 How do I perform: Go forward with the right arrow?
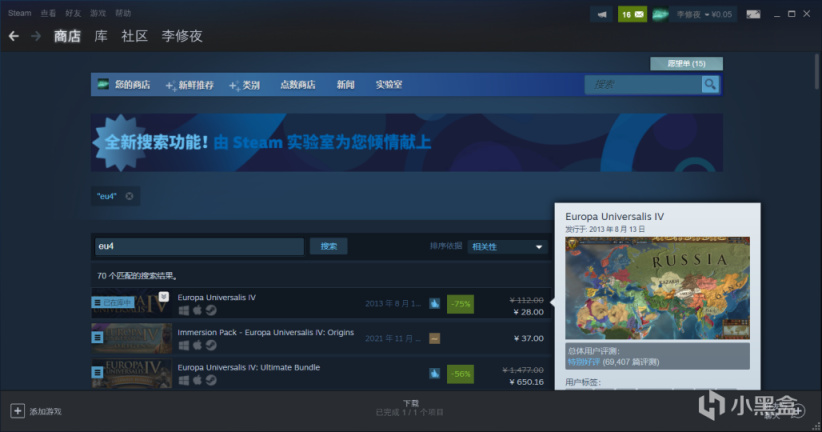[x=36, y=36]
